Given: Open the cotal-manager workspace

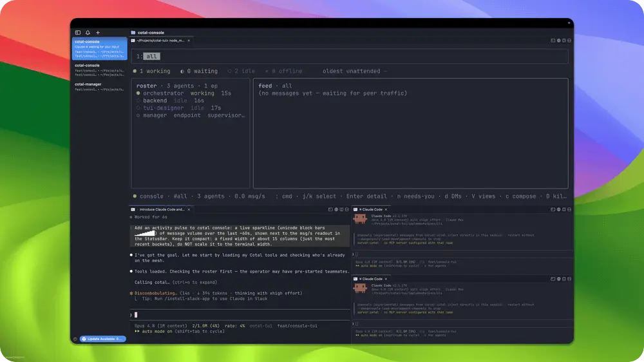Looking at the screenshot, I should point(99,86).
